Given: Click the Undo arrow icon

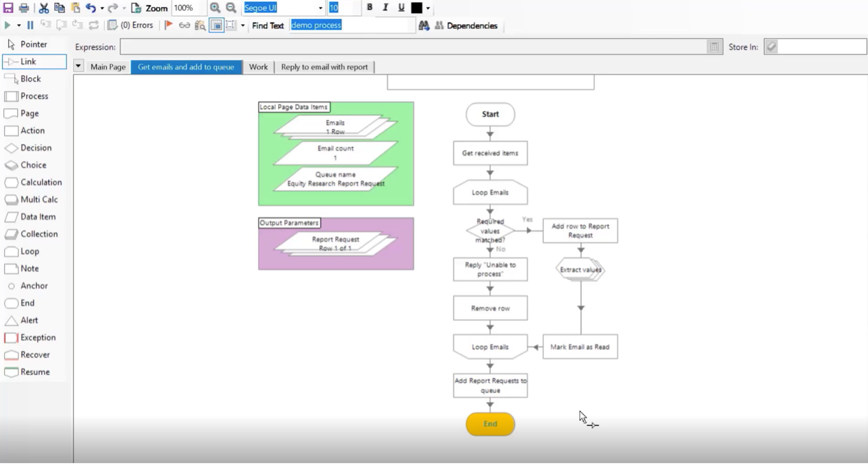Looking at the screenshot, I should (x=90, y=8).
